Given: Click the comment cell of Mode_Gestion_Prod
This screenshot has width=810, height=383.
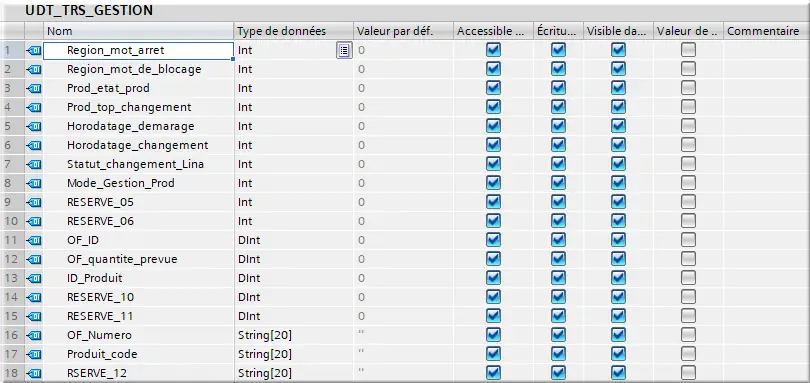Looking at the screenshot, I should (766, 183).
